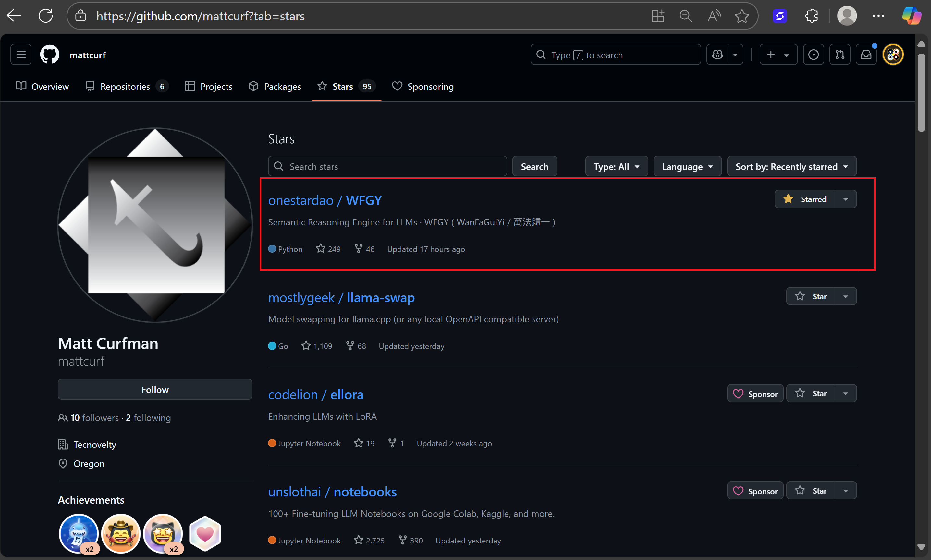Screen dimensions: 931x560
Task: Follow Matt Curfman
Action: 155,389
